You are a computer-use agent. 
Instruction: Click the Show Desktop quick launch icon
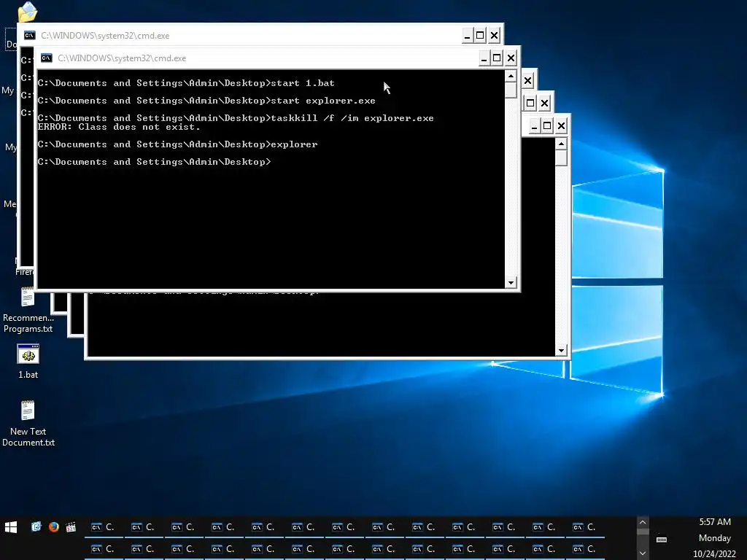click(x=36, y=526)
